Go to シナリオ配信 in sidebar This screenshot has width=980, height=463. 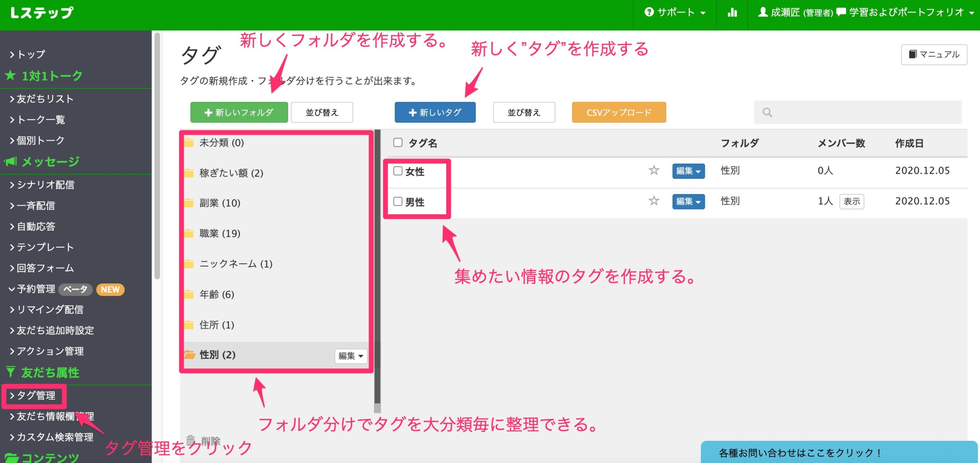pos(45,185)
